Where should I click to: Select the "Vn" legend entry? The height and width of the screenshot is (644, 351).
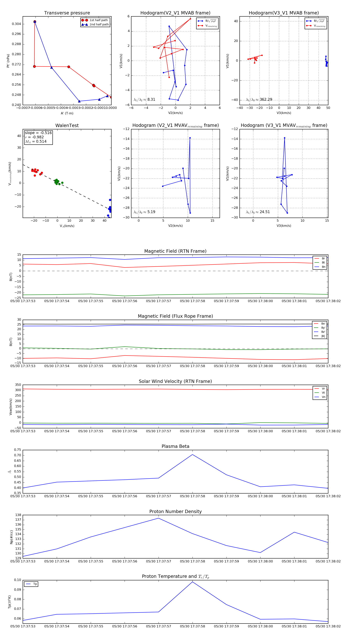[320, 397]
